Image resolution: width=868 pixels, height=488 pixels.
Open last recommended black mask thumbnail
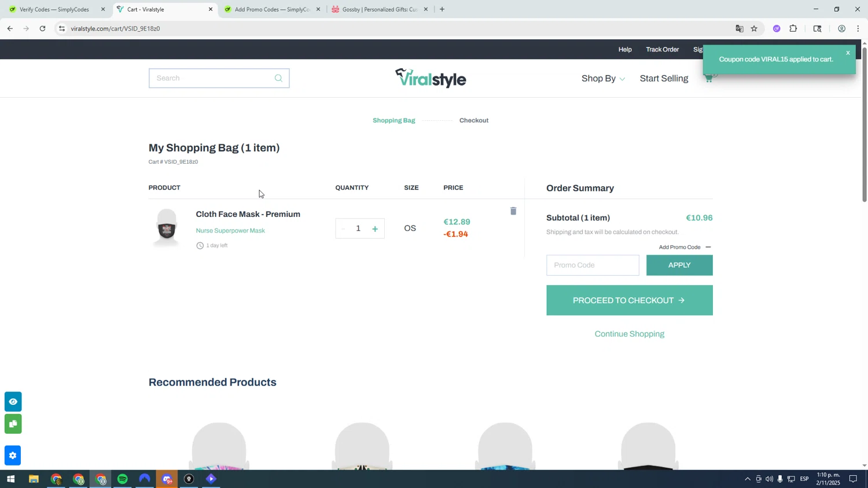pyautogui.click(x=649, y=445)
